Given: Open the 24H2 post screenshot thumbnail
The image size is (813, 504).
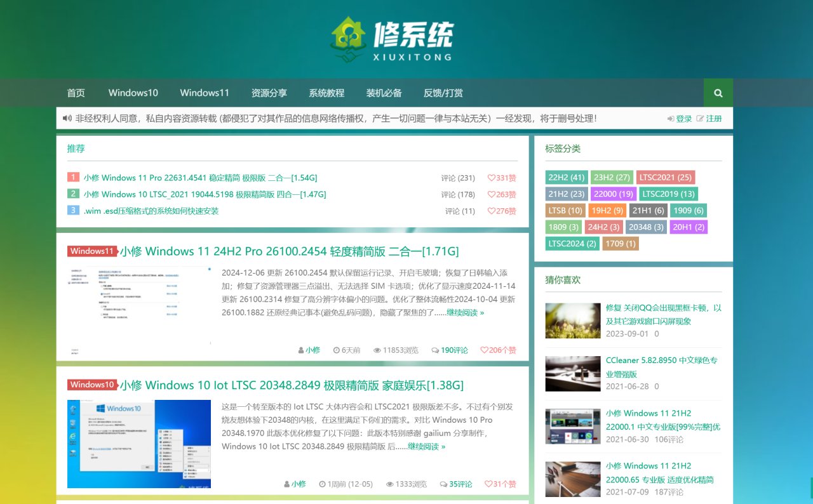Looking at the screenshot, I should (139, 310).
